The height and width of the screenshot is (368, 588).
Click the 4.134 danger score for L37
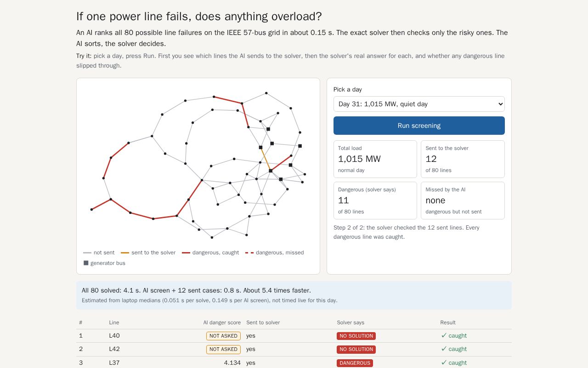[x=232, y=363]
